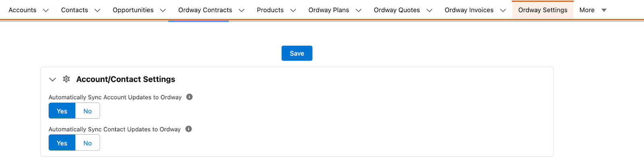Open the Opportunities tab dropdown chevron

163,10
